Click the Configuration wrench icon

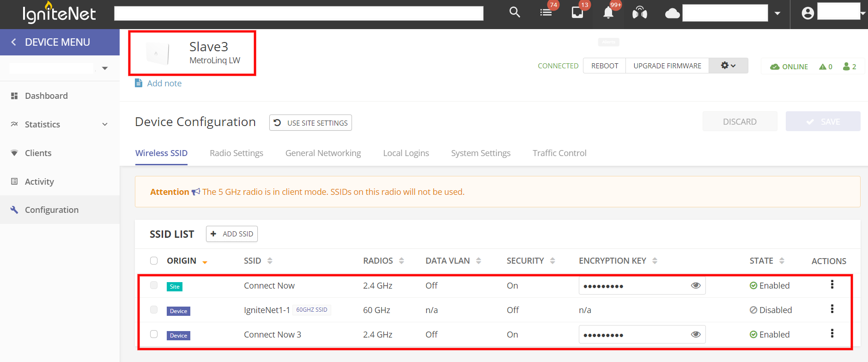14,210
